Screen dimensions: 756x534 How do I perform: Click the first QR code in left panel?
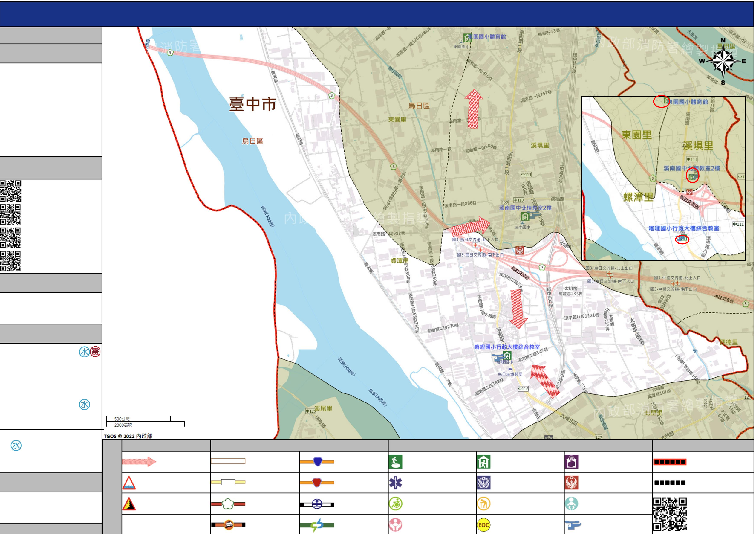[x=10, y=191]
